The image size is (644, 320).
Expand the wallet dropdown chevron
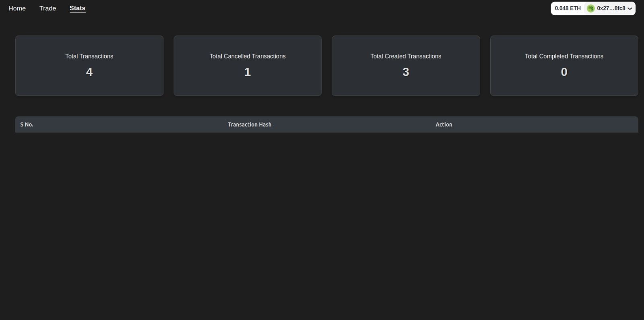pos(630,8)
